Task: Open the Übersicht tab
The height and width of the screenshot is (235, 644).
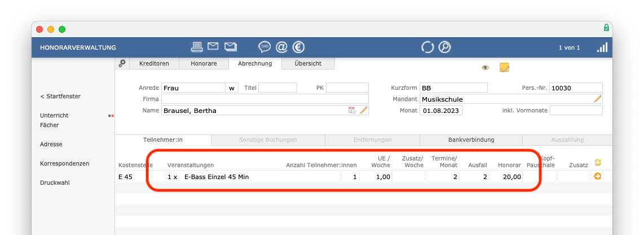Action: tap(308, 63)
